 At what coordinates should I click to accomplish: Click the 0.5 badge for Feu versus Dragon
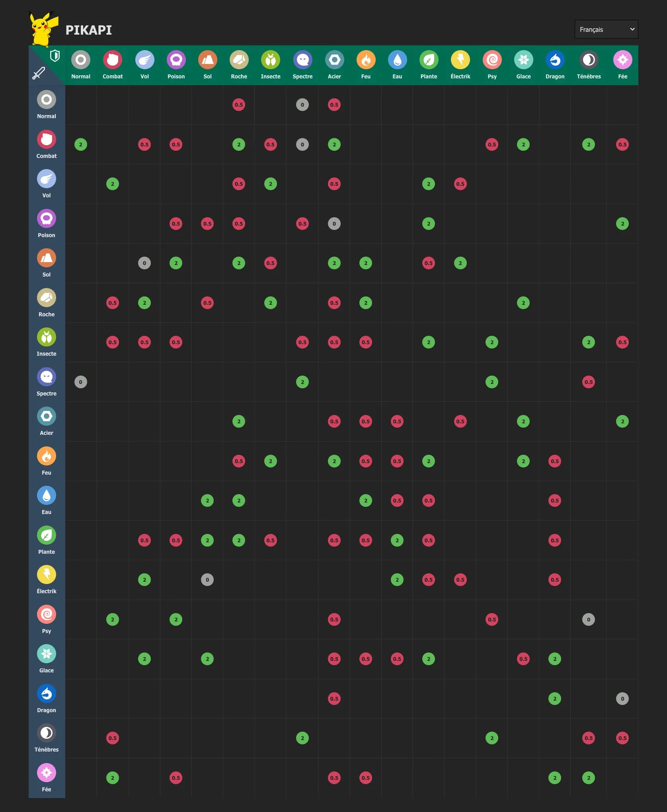tap(555, 461)
